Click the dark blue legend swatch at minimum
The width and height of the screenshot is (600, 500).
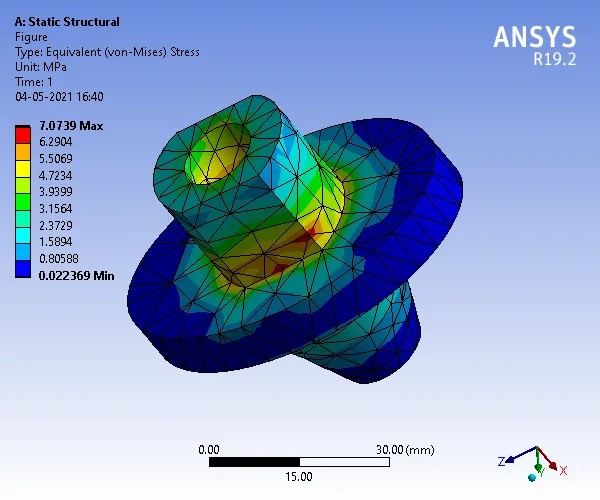pyautogui.click(x=23, y=269)
